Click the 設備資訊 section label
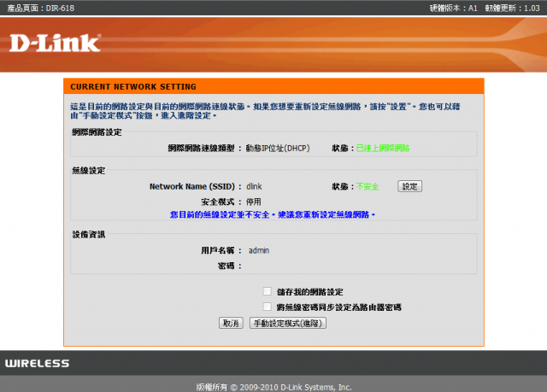The width and height of the screenshot is (547, 392). pyautogui.click(x=89, y=235)
